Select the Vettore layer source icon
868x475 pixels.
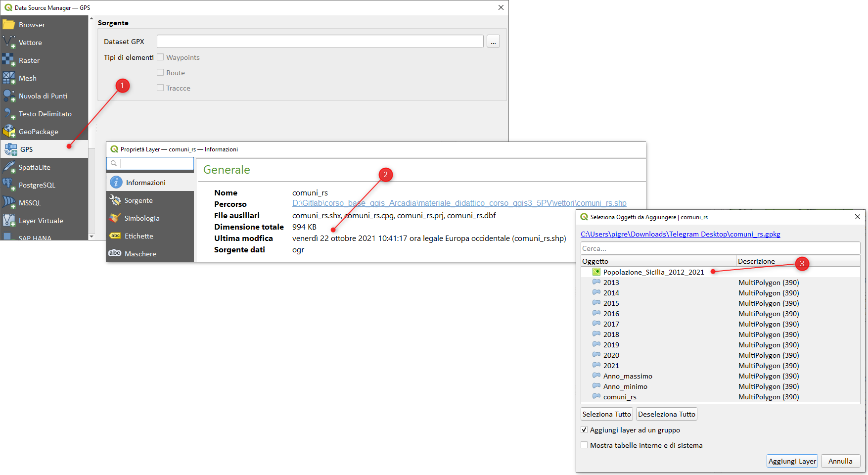pos(9,43)
